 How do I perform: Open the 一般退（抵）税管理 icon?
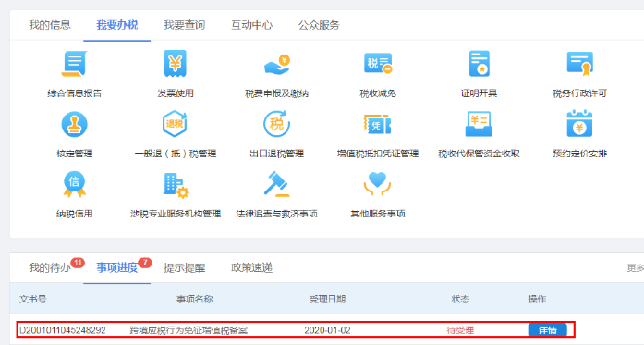click(x=176, y=124)
